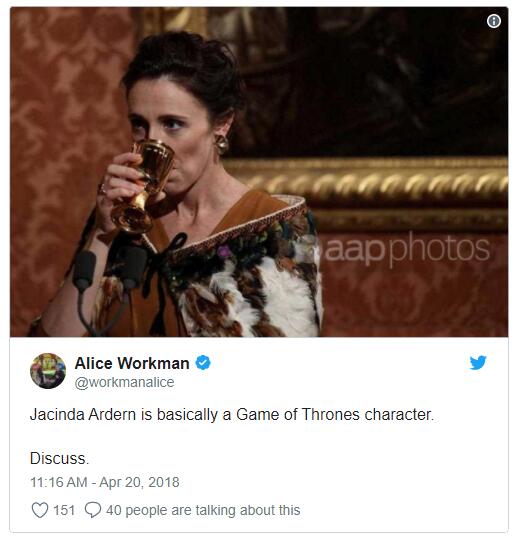Open the 11:16 AM - Apr 20, 2018 timestamp

(x=105, y=482)
